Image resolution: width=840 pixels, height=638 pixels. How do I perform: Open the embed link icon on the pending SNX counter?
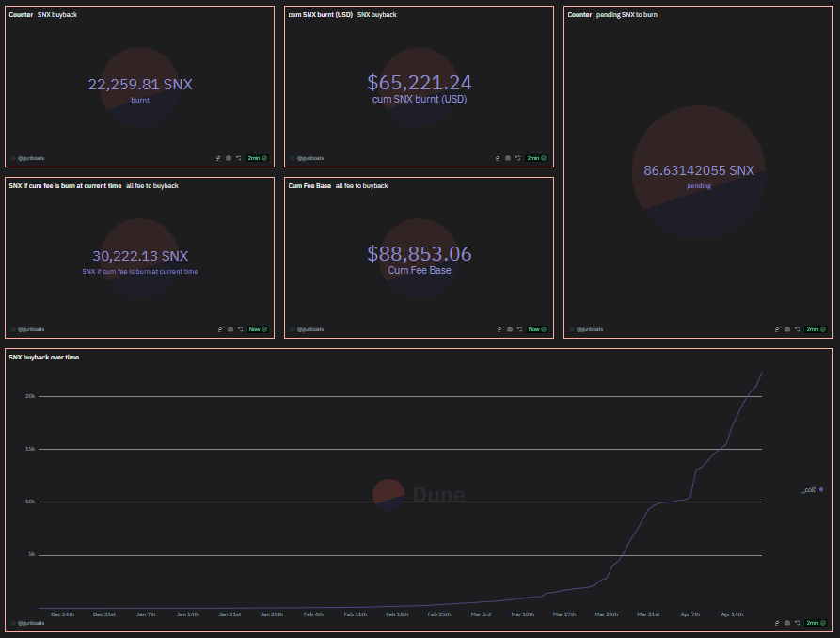[775, 329]
